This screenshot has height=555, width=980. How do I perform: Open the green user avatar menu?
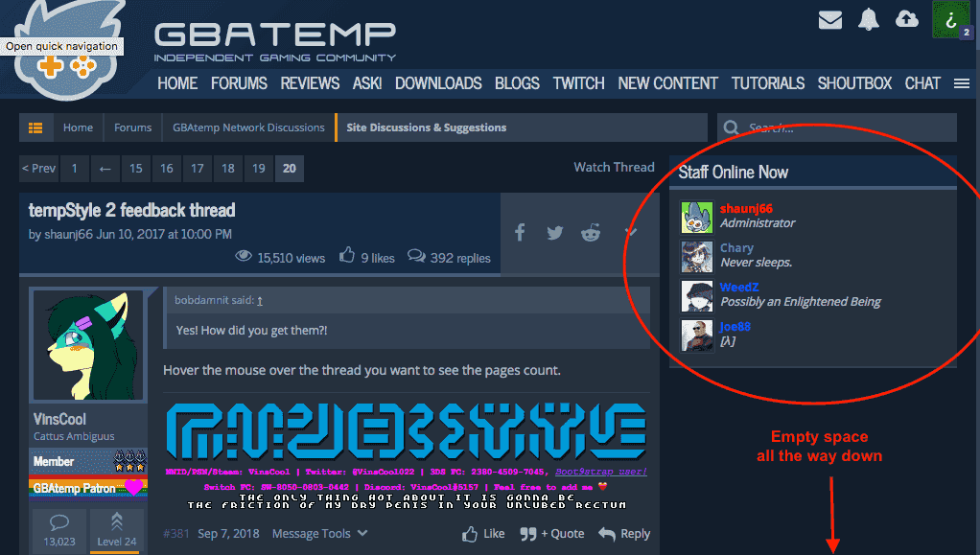pyautogui.click(x=950, y=19)
